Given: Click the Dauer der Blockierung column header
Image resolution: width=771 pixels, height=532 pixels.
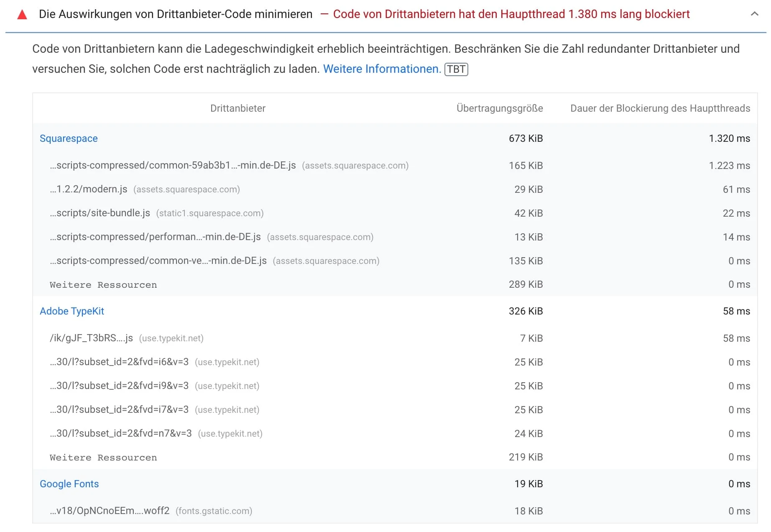Looking at the screenshot, I should 660,108.
